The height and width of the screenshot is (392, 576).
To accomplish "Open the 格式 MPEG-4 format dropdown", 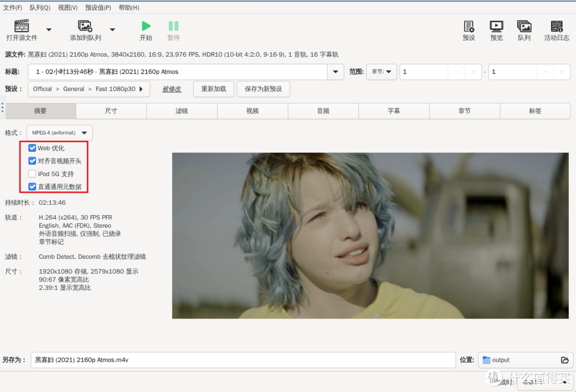I will pyautogui.click(x=59, y=133).
